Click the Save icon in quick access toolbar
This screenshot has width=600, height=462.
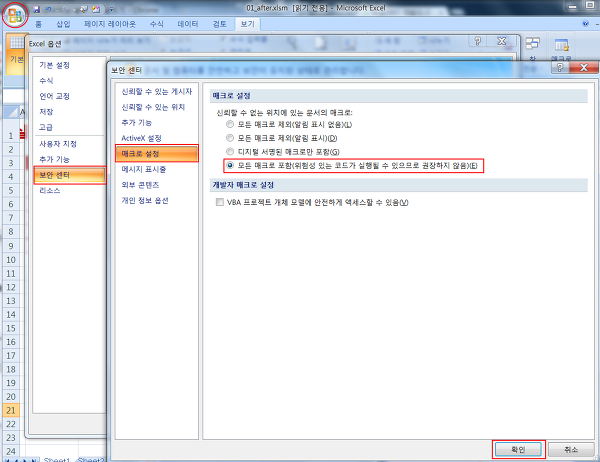point(36,9)
